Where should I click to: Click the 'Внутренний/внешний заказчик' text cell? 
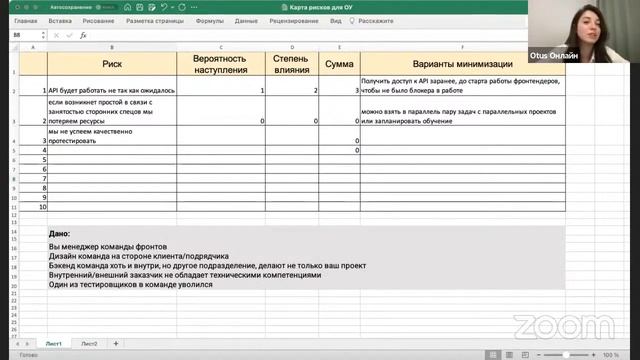tap(185, 275)
